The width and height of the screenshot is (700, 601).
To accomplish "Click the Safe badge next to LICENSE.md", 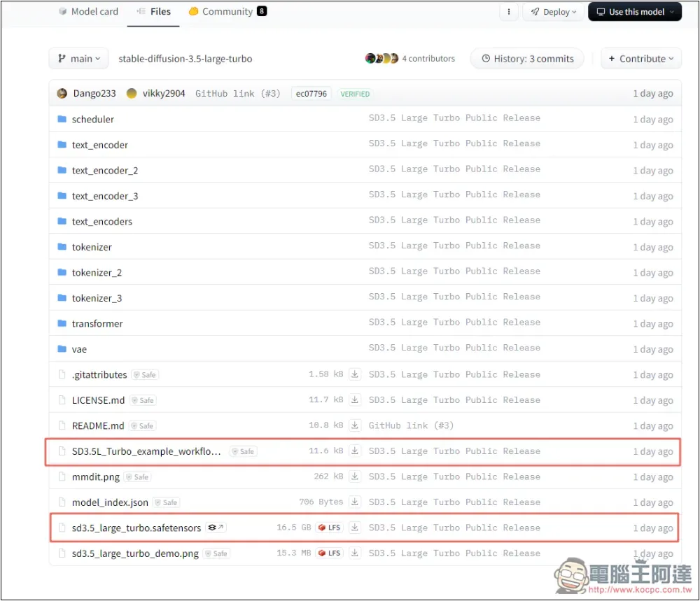I will coord(143,400).
